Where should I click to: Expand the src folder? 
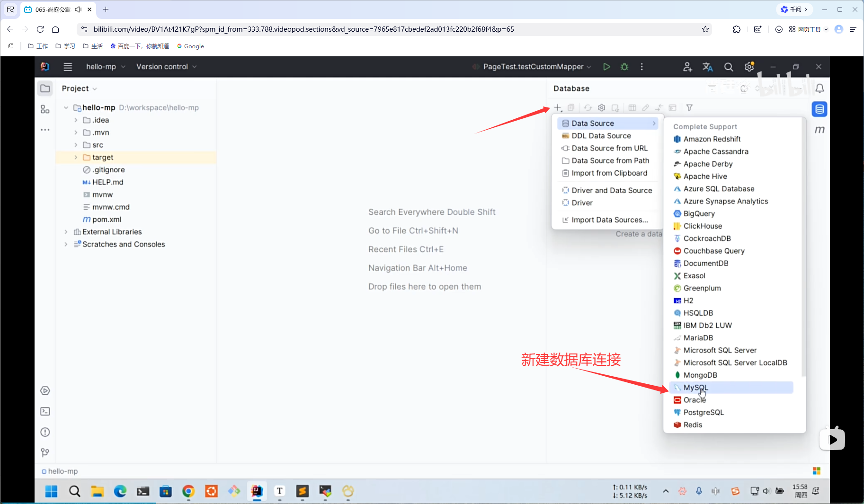coord(76,145)
